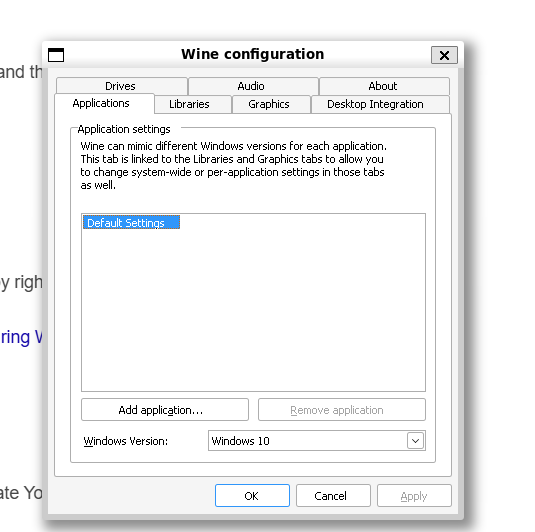Click the Windows Version label
Screen dimensions: 535x532
(126, 441)
